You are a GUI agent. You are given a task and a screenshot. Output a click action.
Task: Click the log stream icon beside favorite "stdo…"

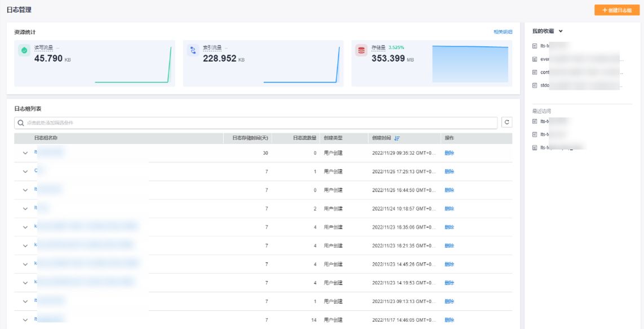tap(535, 86)
